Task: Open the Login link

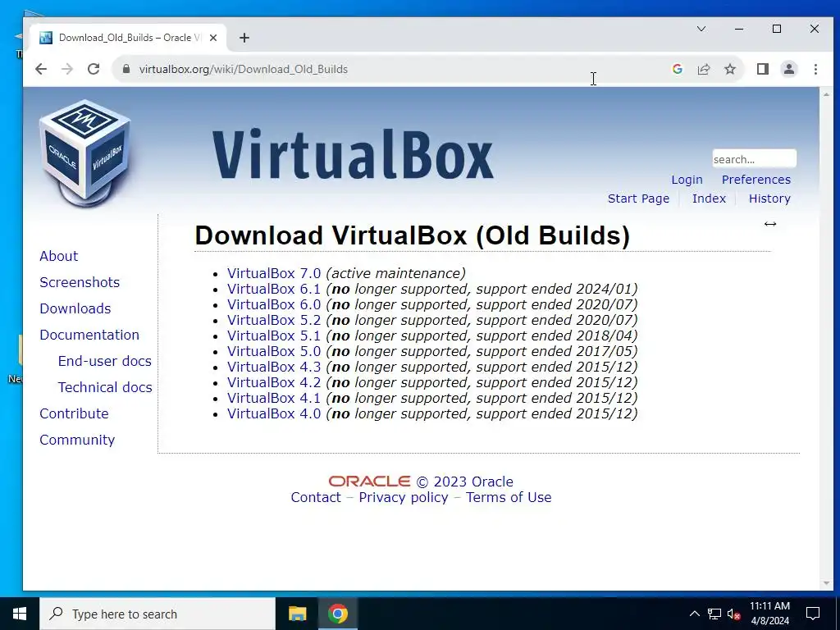Action: click(x=687, y=180)
